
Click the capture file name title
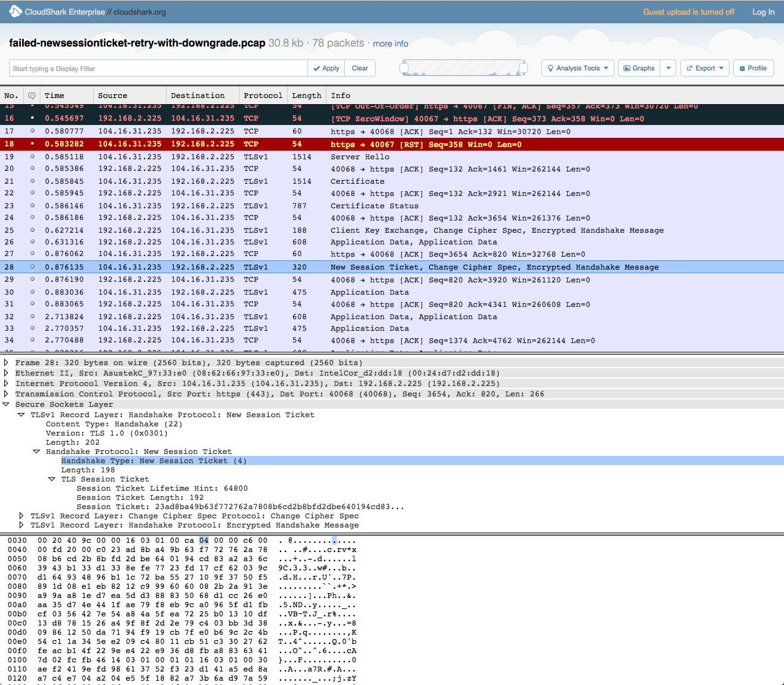click(x=137, y=43)
